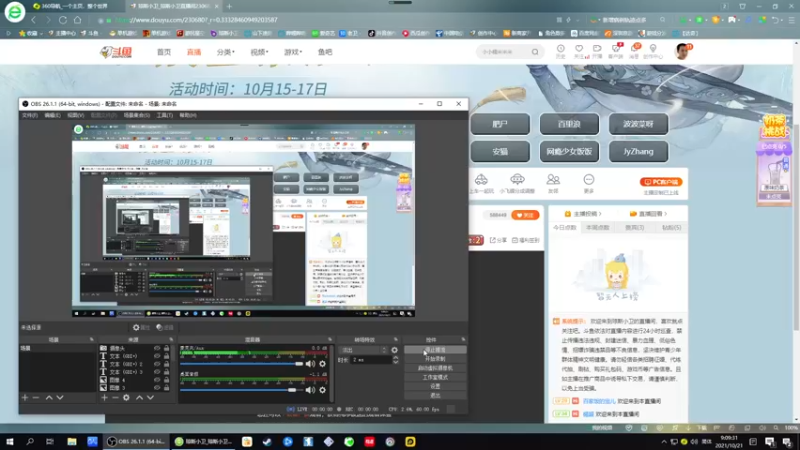Open microphone/Aux audio settings gear

pos(322,364)
